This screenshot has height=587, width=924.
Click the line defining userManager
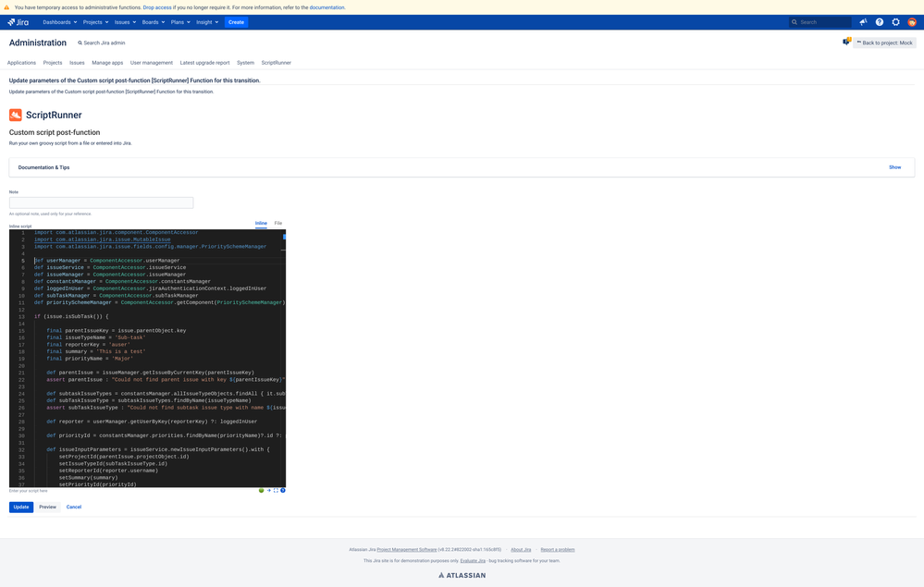106,261
